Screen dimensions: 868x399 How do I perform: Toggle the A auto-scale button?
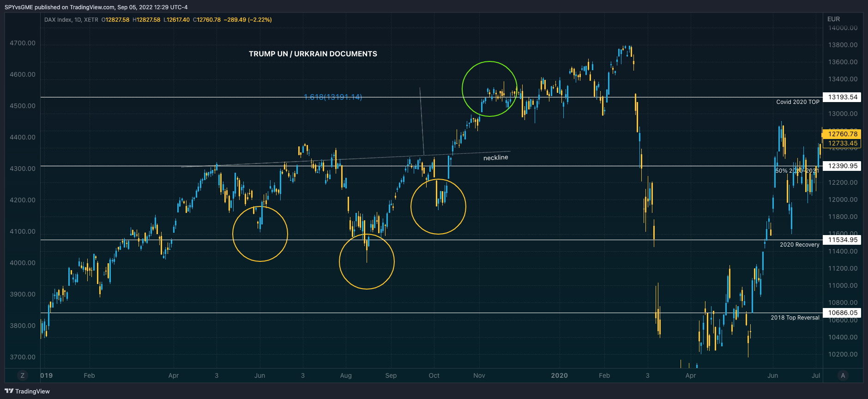(x=843, y=375)
